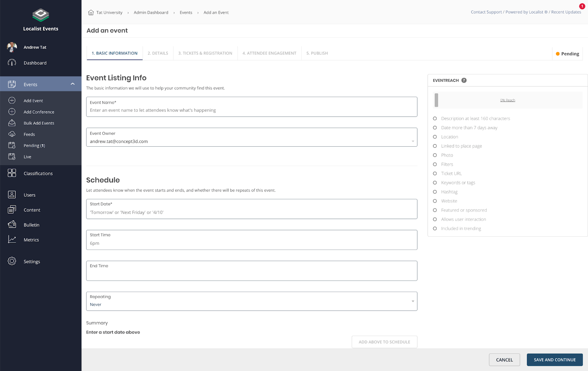This screenshot has width=588, height=371.
Task: Click Events breadcrumb link
Action: [186, 13]
